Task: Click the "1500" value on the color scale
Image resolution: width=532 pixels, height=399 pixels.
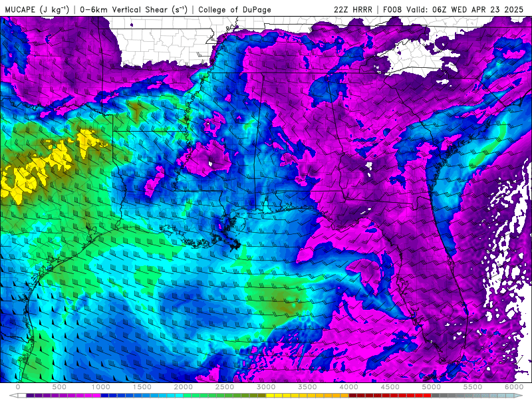Action: (x=142, y=387)
